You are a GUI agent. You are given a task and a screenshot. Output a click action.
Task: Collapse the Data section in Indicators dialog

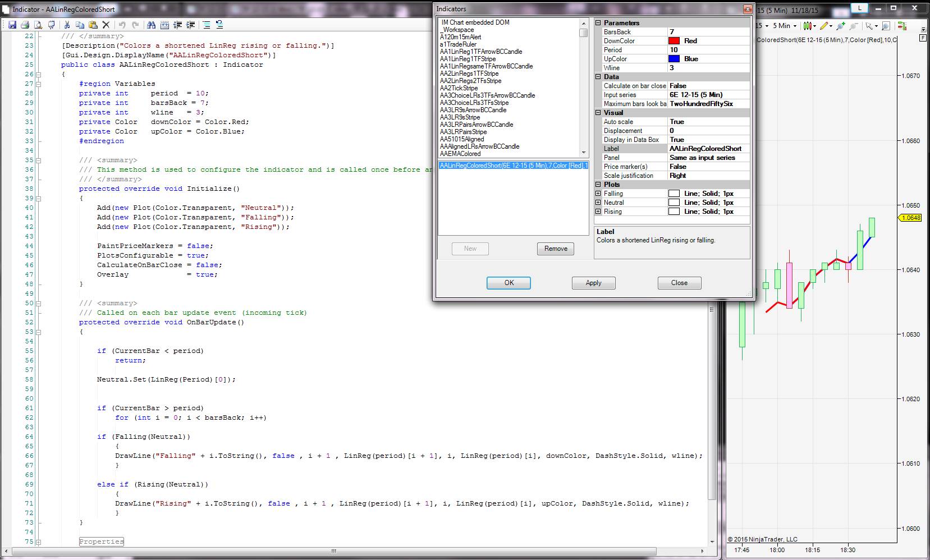pyautogui.click(x=598, y=77)
